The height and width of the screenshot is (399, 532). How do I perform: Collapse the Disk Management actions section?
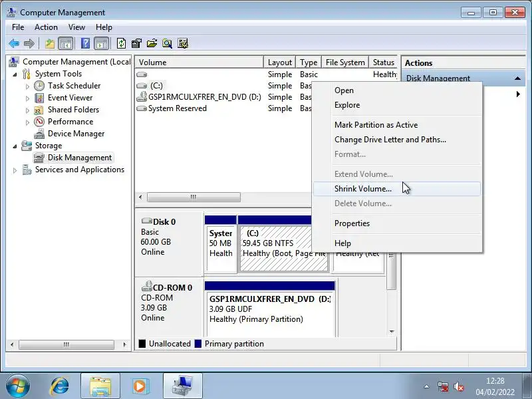(517, 78)
